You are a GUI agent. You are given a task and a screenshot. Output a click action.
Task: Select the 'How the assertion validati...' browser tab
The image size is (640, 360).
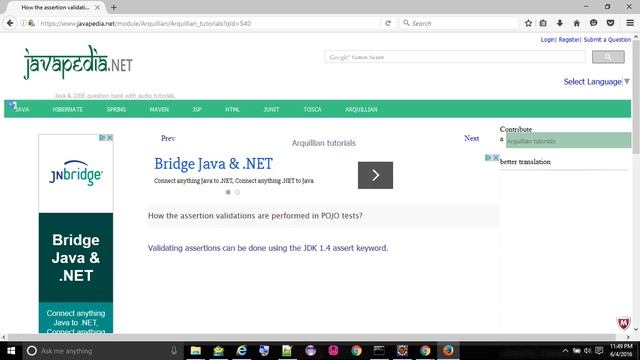pyautogui.click(x=55, y=7)
